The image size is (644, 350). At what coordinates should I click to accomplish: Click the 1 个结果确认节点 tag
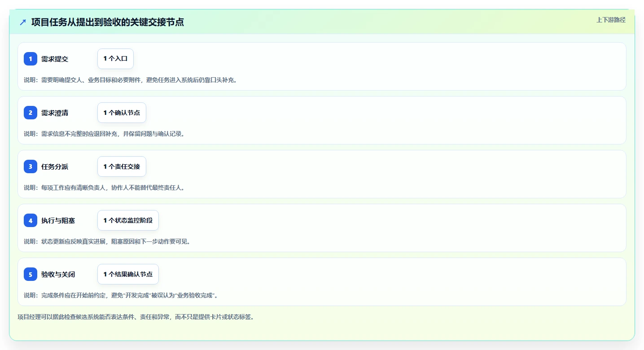pyautogui.click(x=128, y=274)
